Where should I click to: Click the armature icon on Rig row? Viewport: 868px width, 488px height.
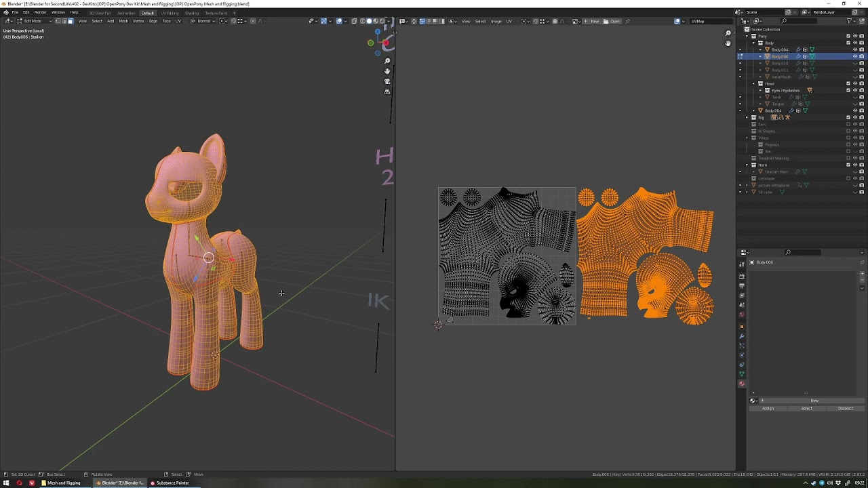click(787, 117)
